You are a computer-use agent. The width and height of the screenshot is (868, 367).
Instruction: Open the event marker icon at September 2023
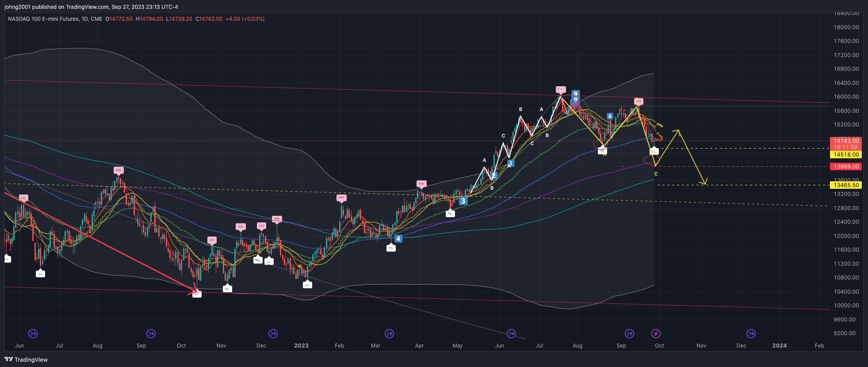pyautogui.click(x=629, y=333)
